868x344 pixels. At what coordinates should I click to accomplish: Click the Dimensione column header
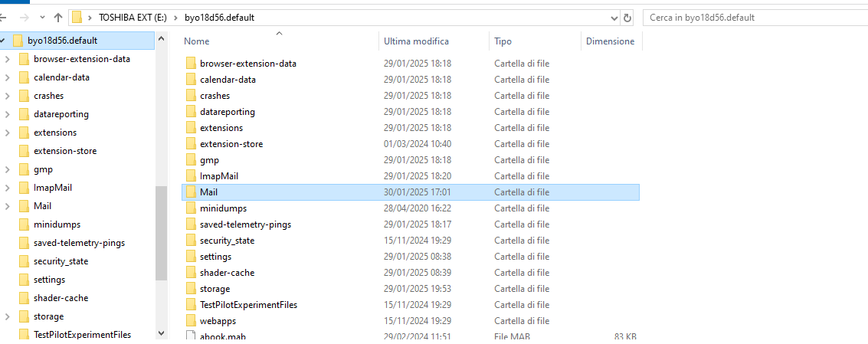[x=610, y=41]
